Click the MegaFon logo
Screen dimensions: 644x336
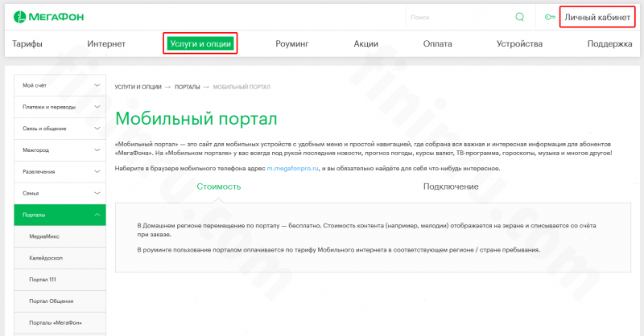tap(48, 17)
